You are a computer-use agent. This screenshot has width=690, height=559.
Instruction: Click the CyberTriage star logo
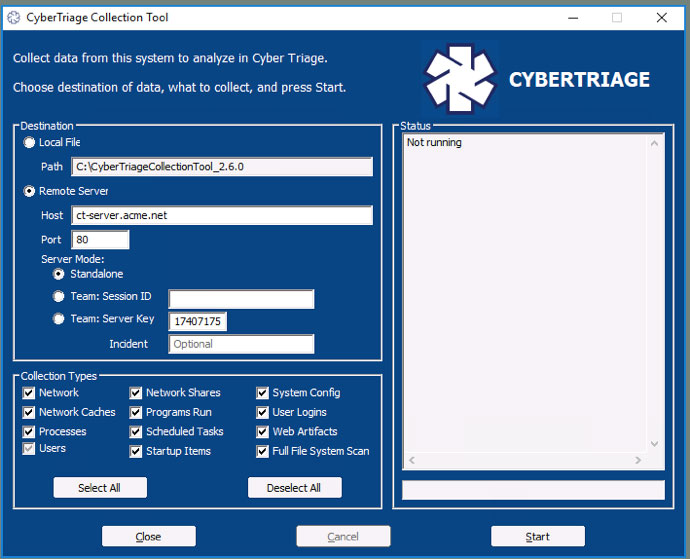pos(460,79)
